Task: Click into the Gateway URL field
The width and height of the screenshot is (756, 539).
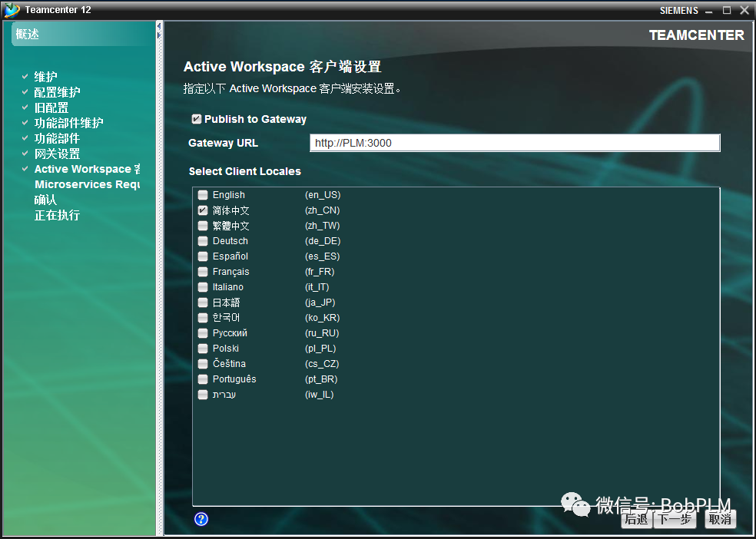Action: click(x=515, y=143)
